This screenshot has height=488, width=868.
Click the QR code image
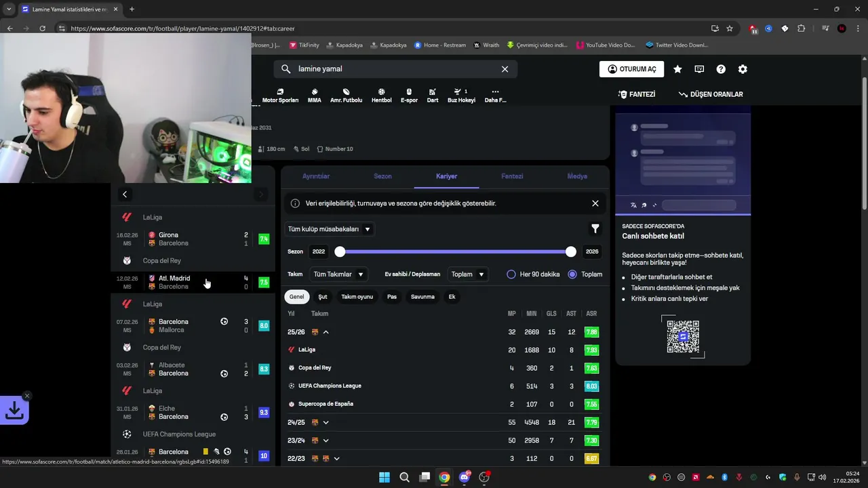click(x=683, y=336)
